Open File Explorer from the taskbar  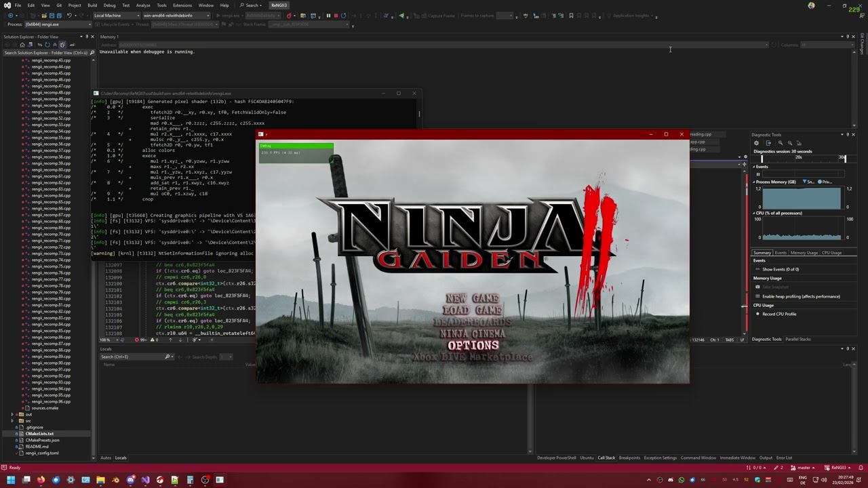pos(100,480)
